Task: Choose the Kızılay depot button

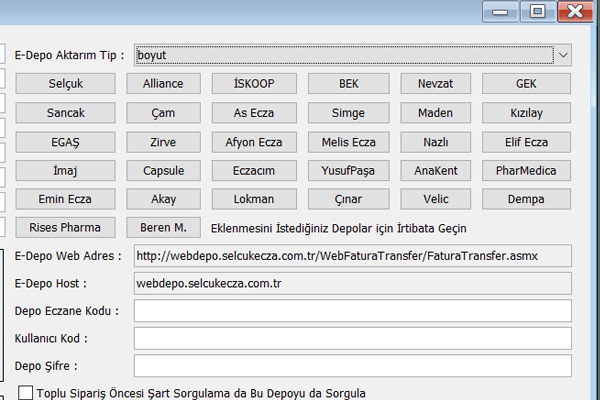Action: [x=526, y=113]
